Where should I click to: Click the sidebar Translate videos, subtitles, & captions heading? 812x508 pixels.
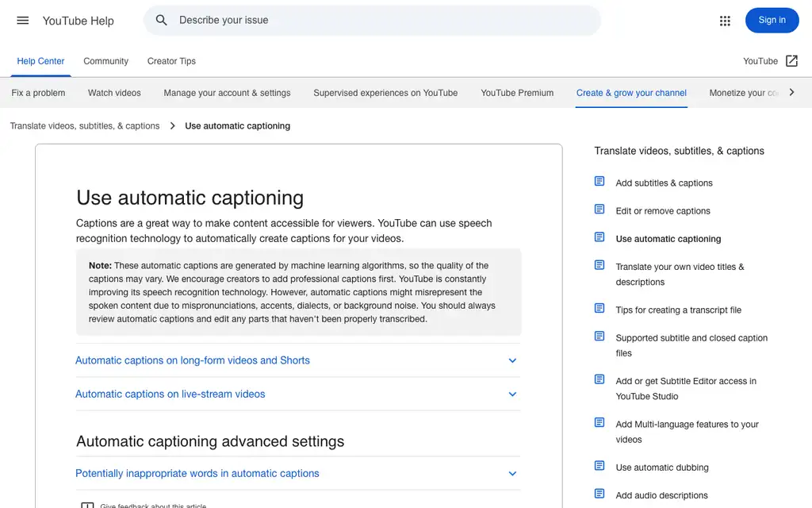click(x=679, y=151)
